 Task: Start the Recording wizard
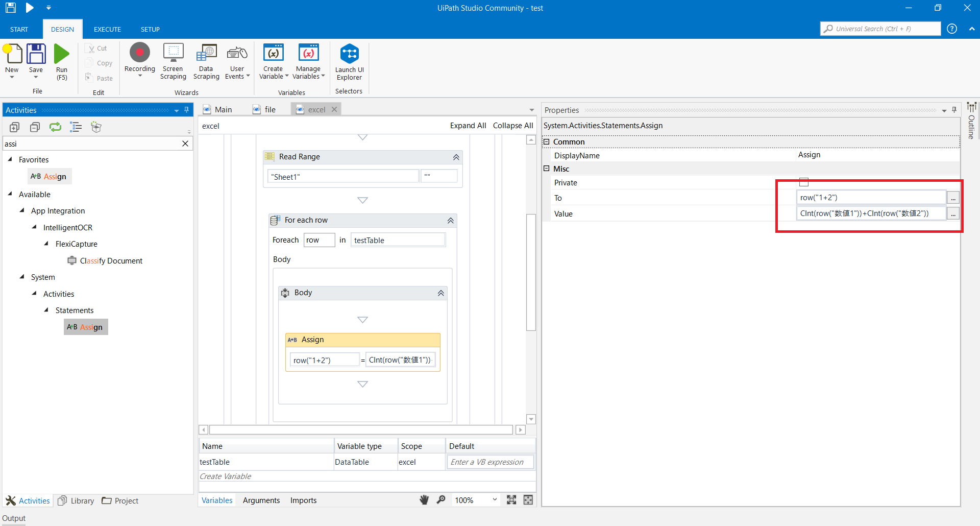[140, 53]
